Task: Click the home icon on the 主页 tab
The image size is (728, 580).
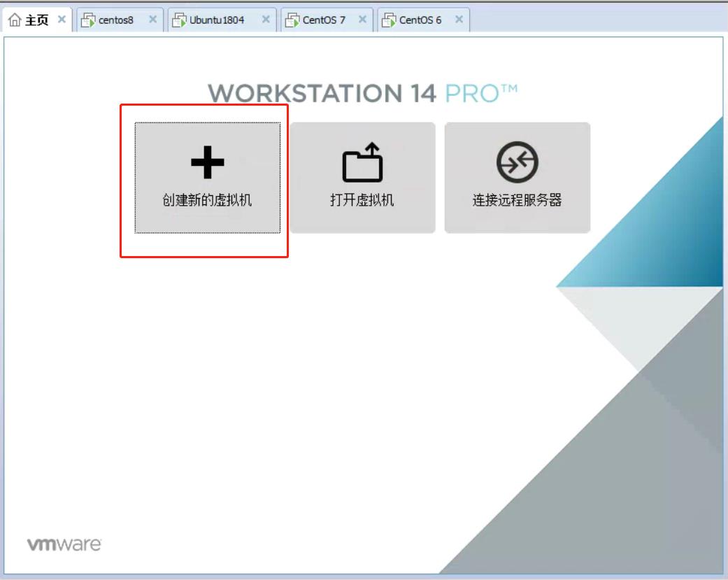Action: pyautogui.click(x=15, y=20)
